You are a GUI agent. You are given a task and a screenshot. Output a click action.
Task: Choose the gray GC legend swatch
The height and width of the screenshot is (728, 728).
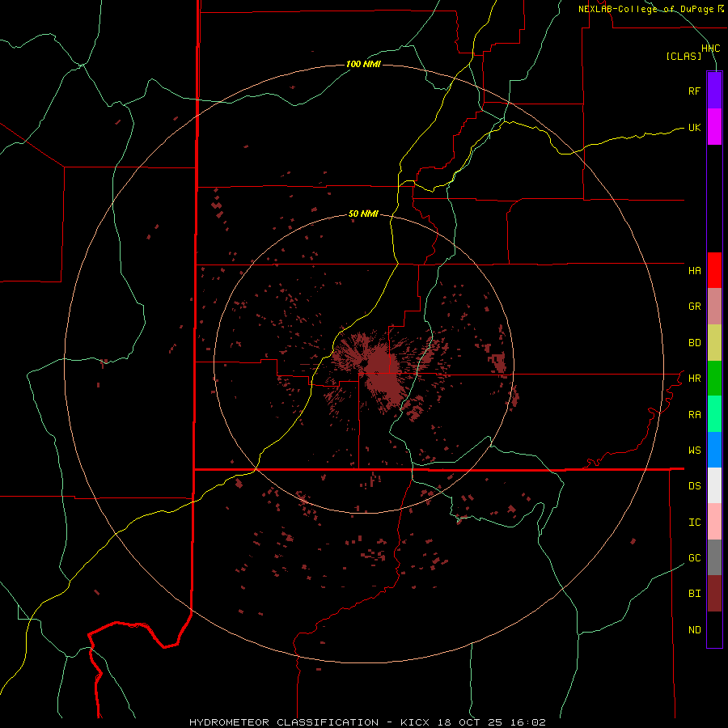(714, 557)
